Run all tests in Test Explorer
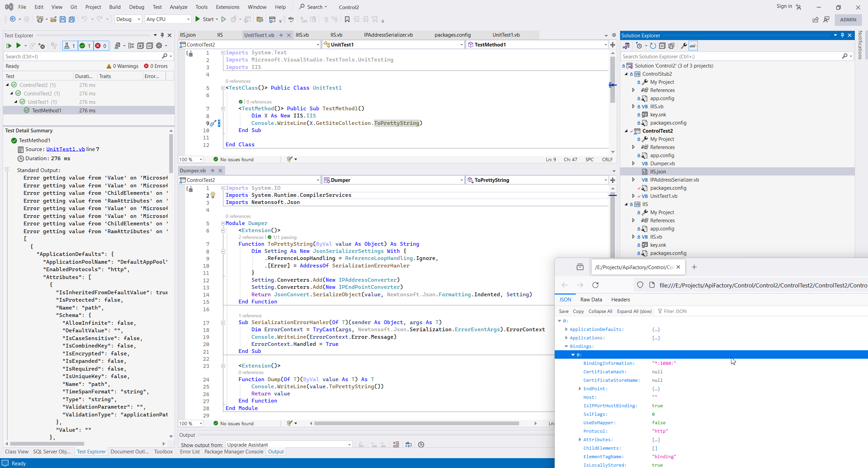Screen dimensions: 868x468 [9, 45]
